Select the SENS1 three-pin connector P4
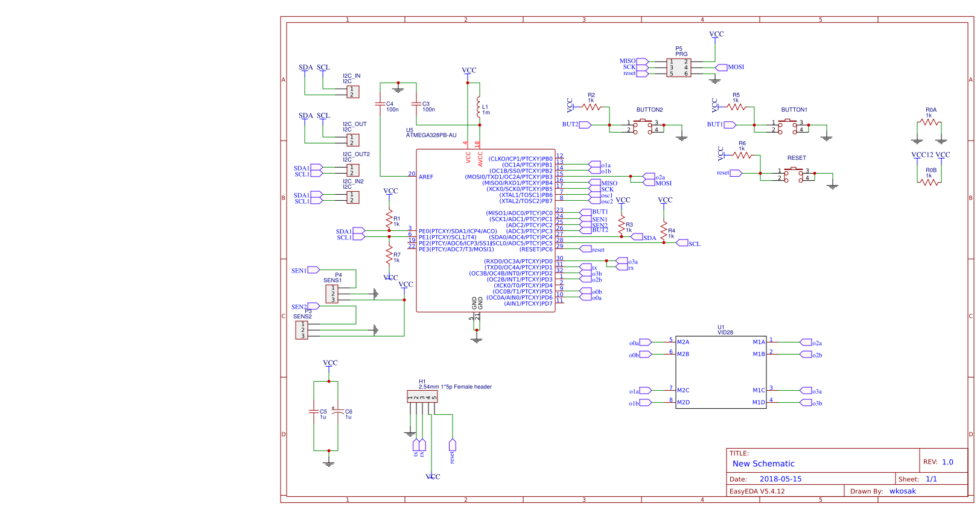Viewport: 980px width, 509px height. coord(332,294)
